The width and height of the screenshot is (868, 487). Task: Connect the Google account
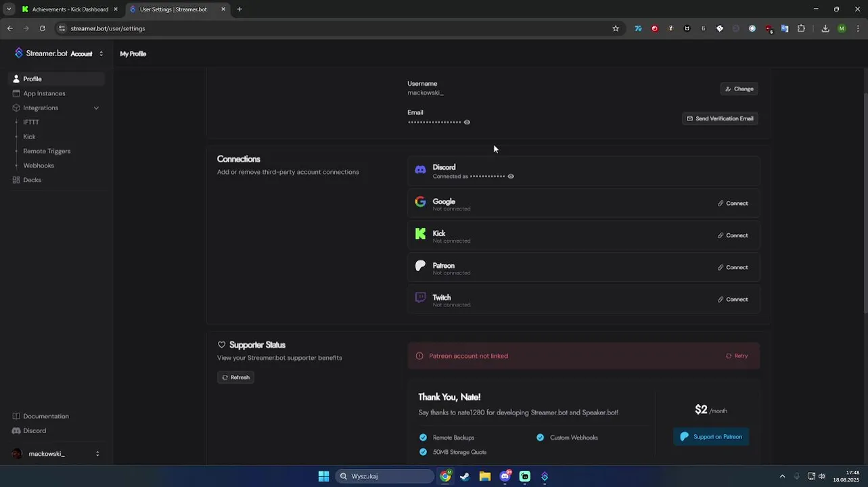click(733, 203)
